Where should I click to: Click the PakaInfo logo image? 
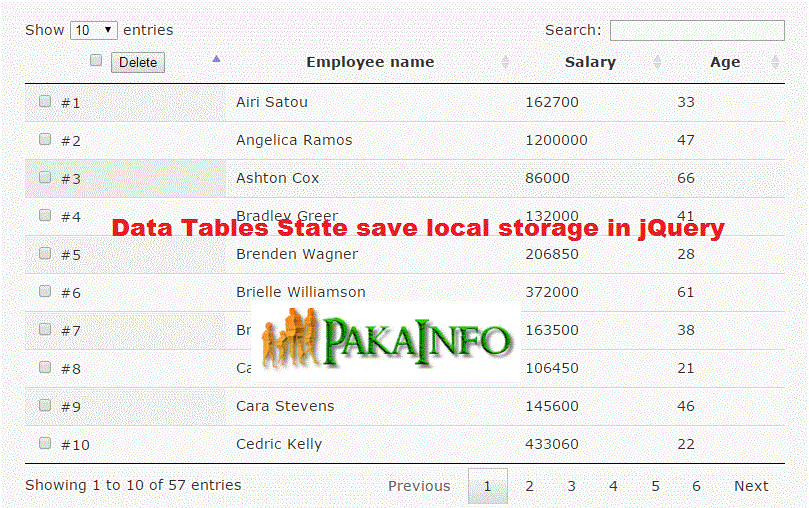click(387, 339)
